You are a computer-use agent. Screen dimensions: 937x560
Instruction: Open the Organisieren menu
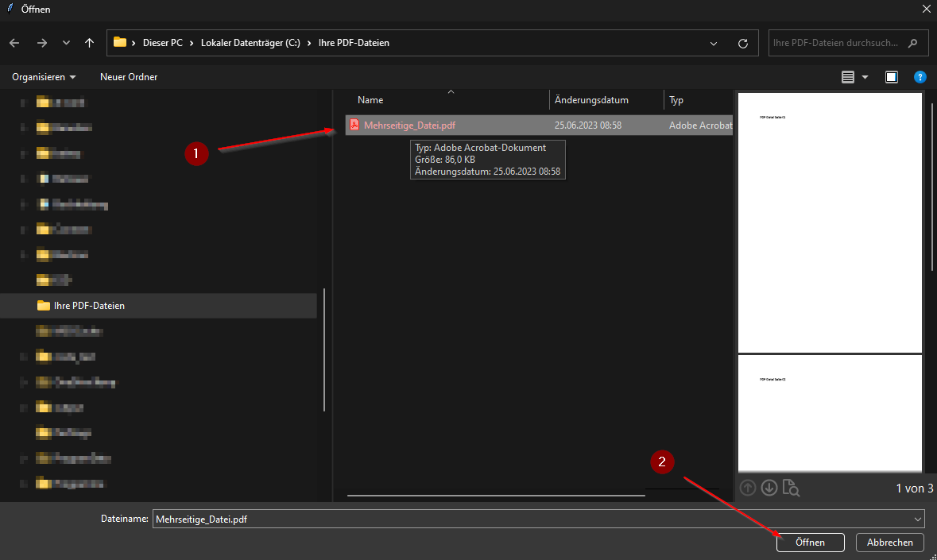tap(44, 77)
